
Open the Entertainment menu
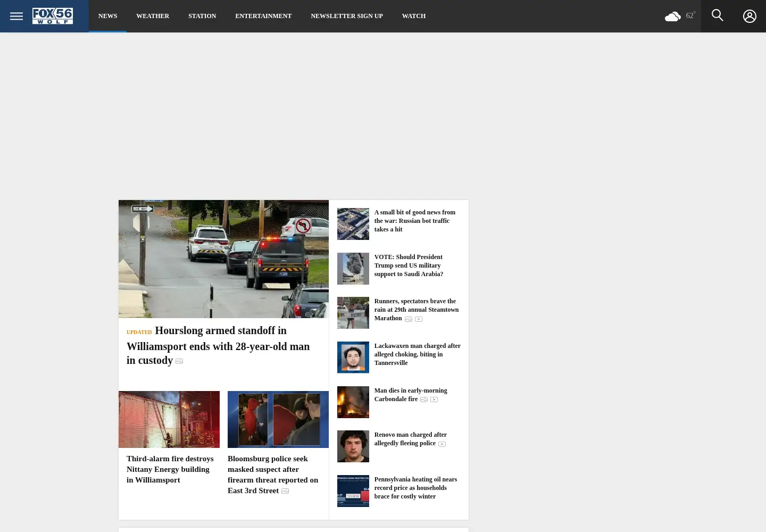click(263, 16)
